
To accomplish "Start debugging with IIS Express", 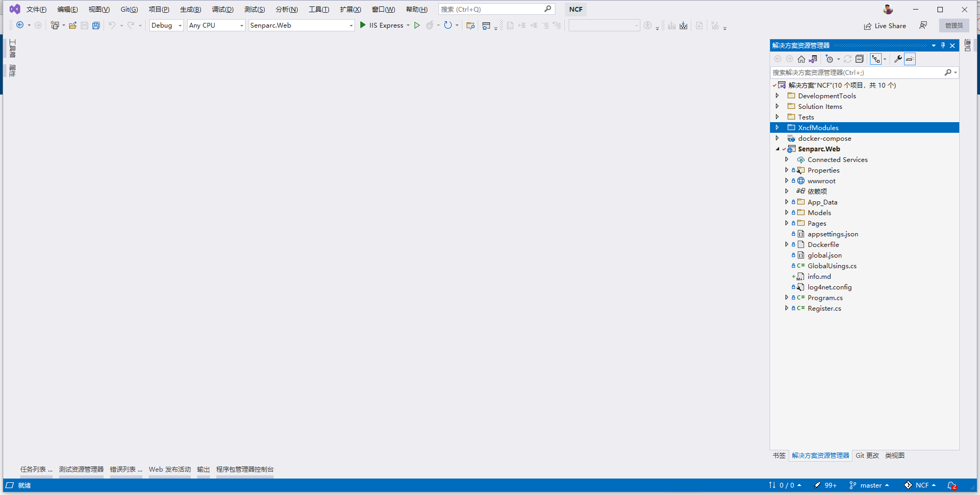I will (x=382, y=25).
